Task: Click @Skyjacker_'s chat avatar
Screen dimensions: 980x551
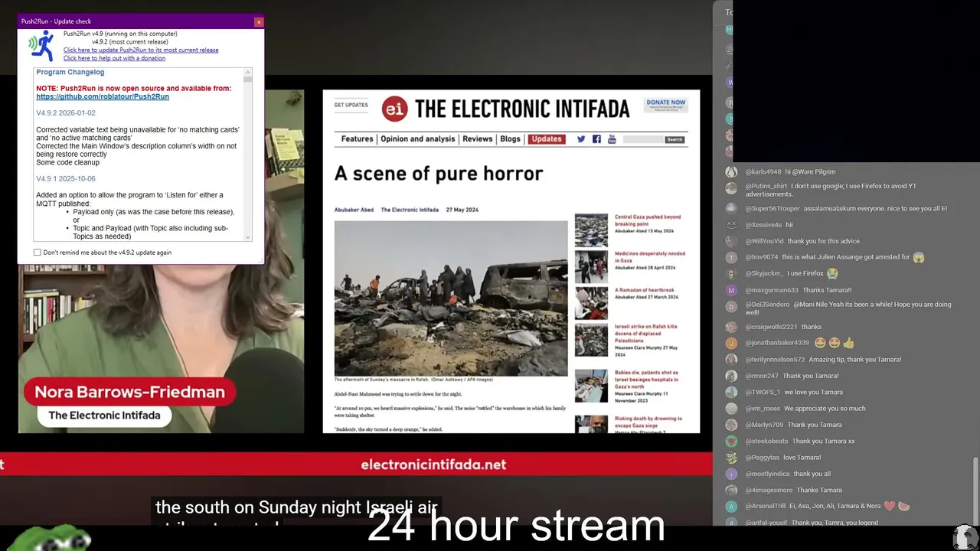Action: [x=731, y=274]
